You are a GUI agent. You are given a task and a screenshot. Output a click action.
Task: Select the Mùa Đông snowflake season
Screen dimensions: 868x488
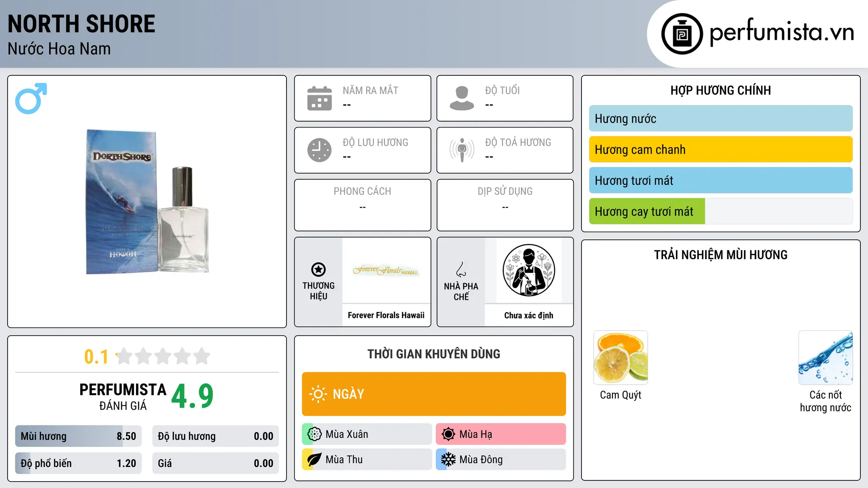pyautogui.click(x=501, y=460)
